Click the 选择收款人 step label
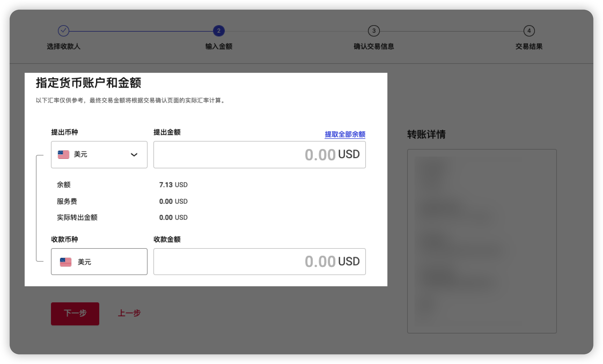Image resolution: width=603 pixels, height=364 pixels. click(64, 46)
